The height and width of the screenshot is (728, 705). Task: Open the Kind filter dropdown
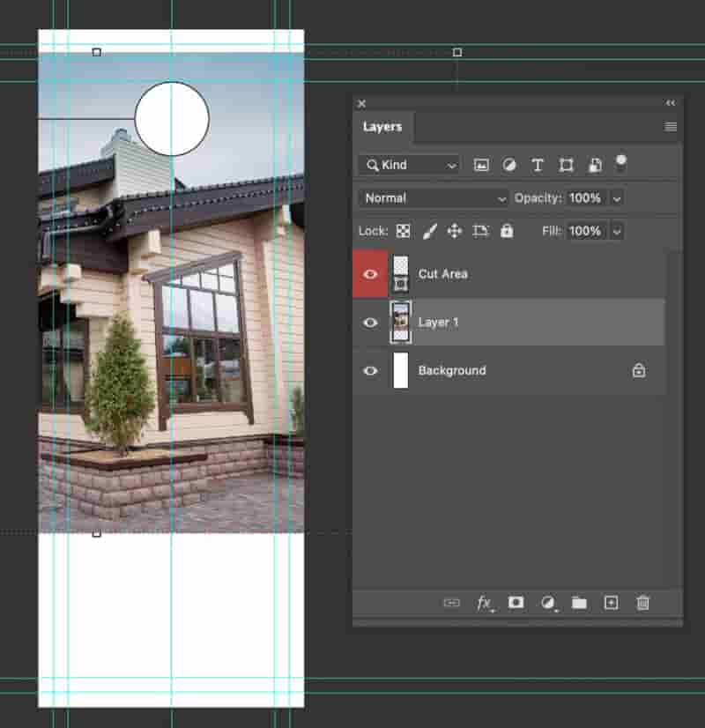click(x=409, y=166)
